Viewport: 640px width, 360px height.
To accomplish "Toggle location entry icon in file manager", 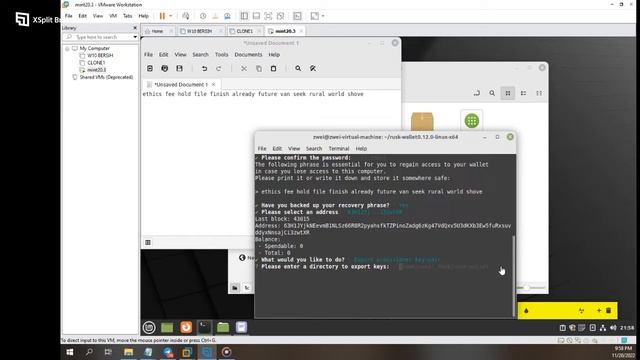I will click(476, 93).
